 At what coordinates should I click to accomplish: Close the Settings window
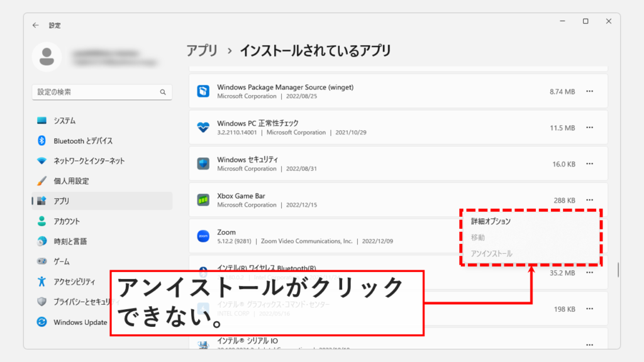[609, 21]
